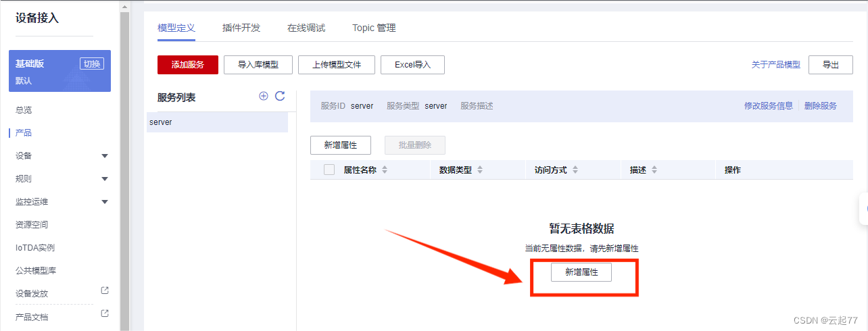
Task: Open the 关于产品模型 link
Action: (x=776, y=65)
